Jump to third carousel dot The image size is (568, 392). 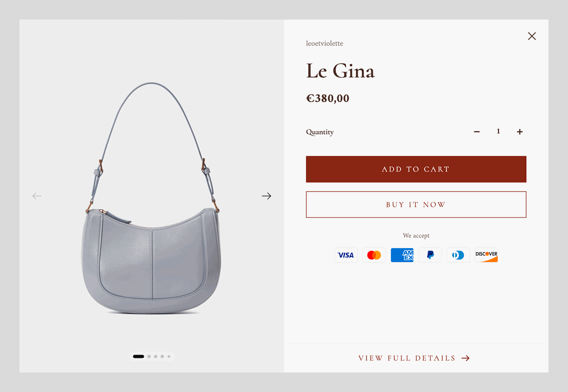pos(156,356)
